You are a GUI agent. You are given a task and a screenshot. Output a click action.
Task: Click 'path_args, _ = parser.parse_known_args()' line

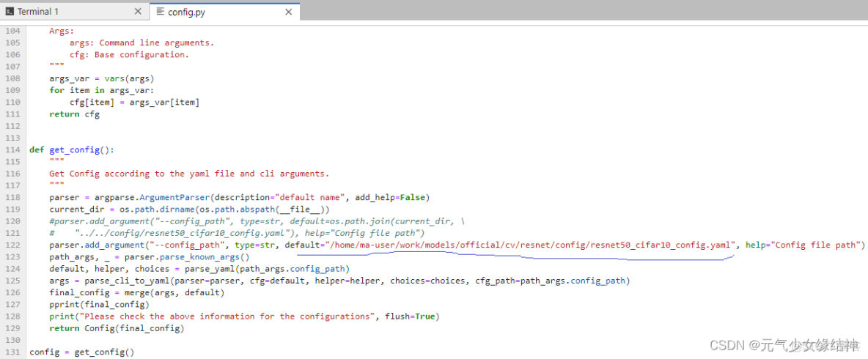coord(150,256)
